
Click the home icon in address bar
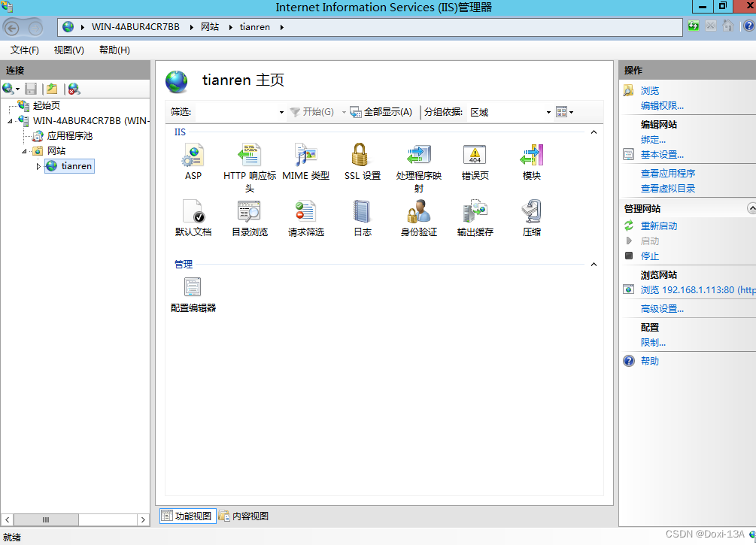tap(728, 26)
